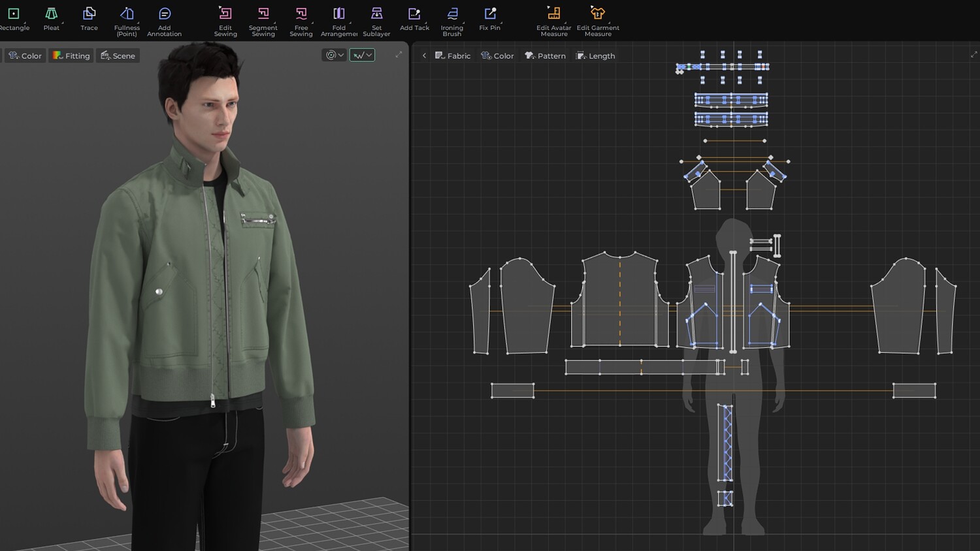Collapse the 2D window toolbar with back chevron
This screenshot has width=980, height=551.
tap(424, 55)
